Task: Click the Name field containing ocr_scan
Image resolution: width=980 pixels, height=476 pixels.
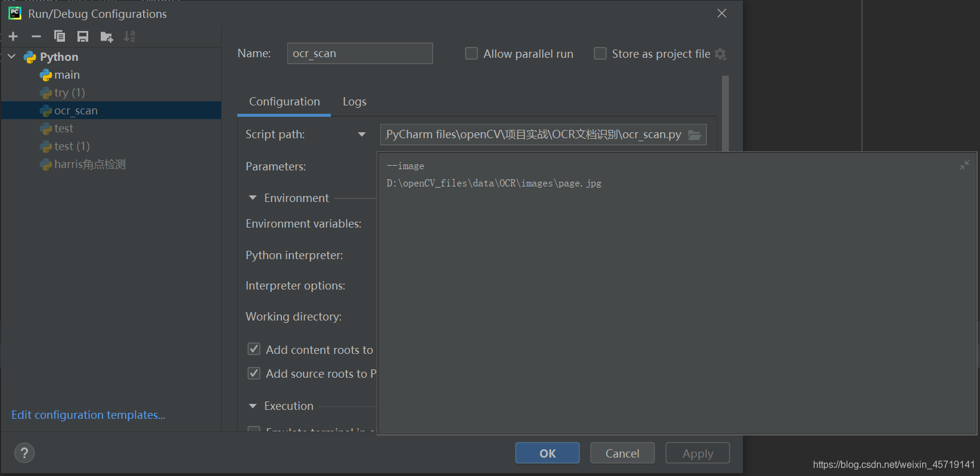Action: coord(360,54)
